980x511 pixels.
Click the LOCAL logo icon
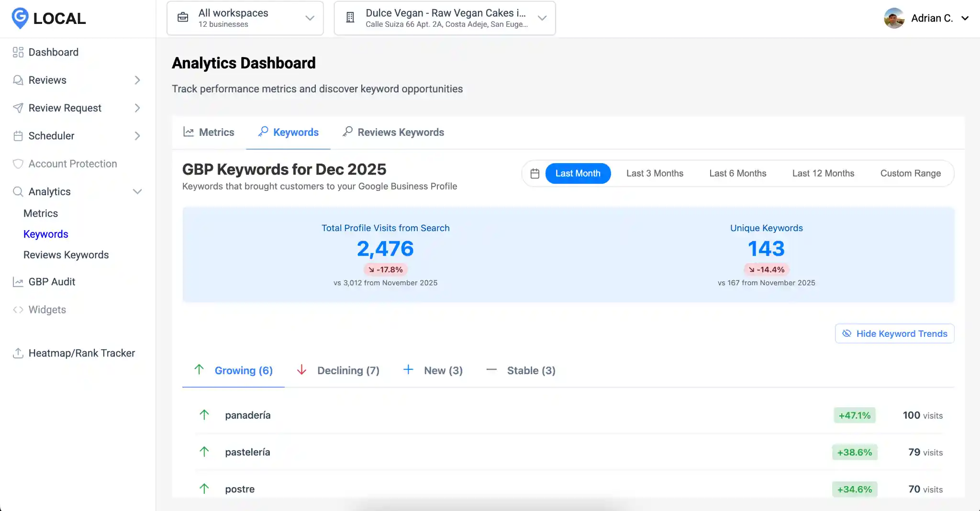[x=19, y=18]
